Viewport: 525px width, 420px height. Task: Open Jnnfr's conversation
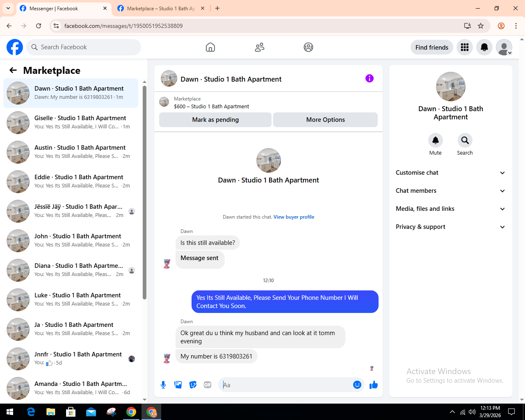71,359
